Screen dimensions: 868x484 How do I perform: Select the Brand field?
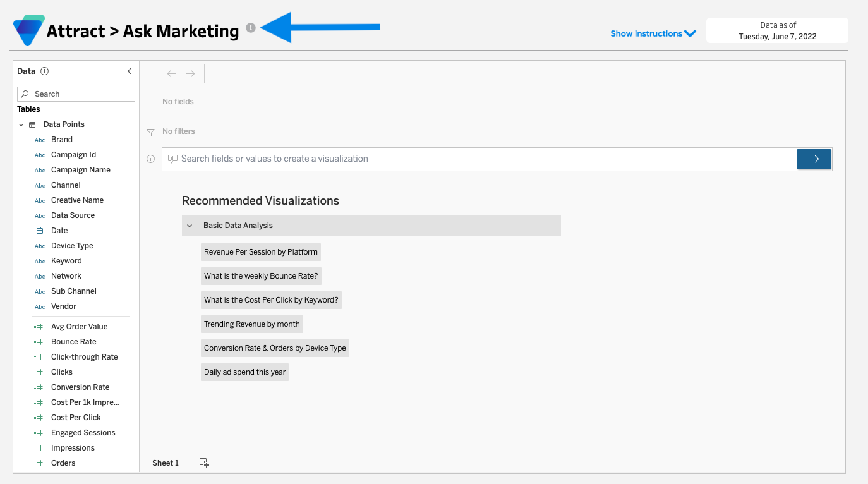click(x=62, y=140)
